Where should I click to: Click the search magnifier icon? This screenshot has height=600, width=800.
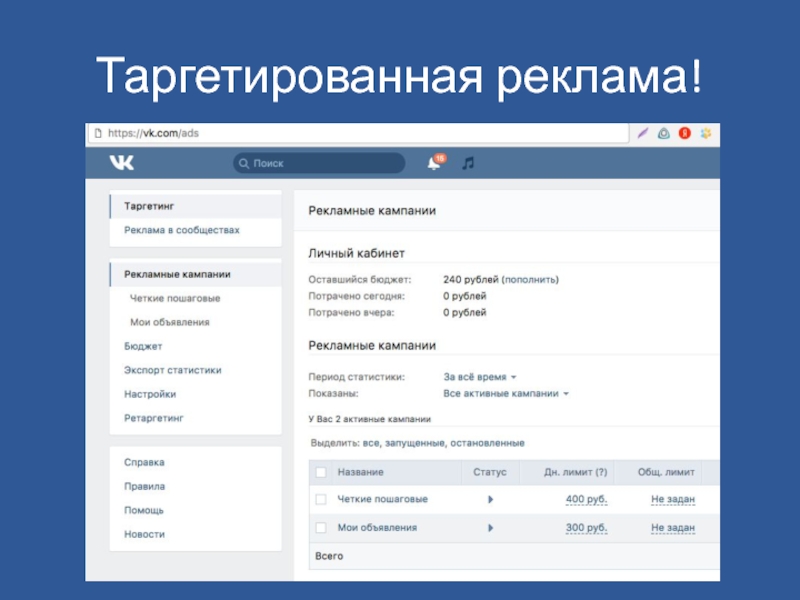pos(244,163)
